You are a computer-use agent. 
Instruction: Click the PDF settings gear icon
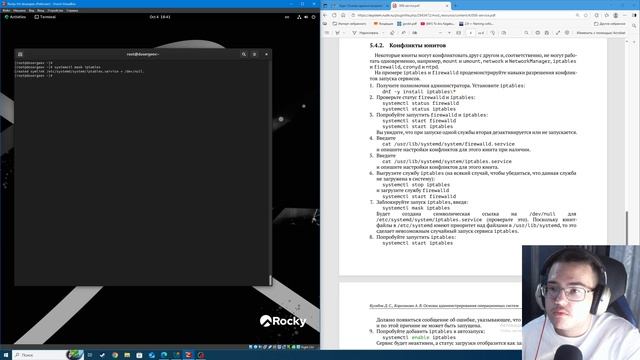(567, 33)
